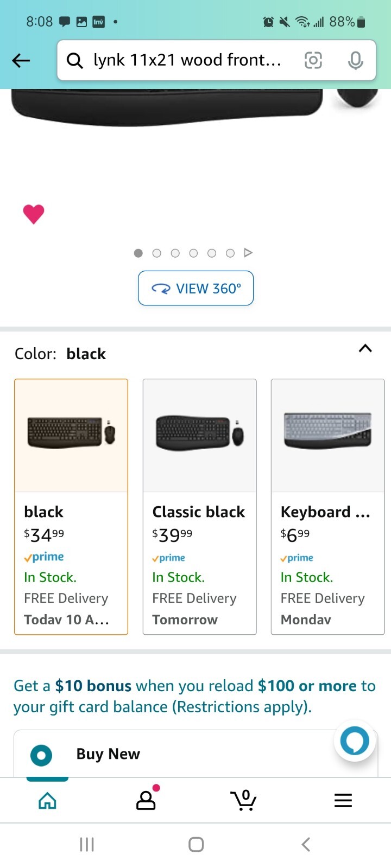Go to the Home tab

[x=48, y=800]
